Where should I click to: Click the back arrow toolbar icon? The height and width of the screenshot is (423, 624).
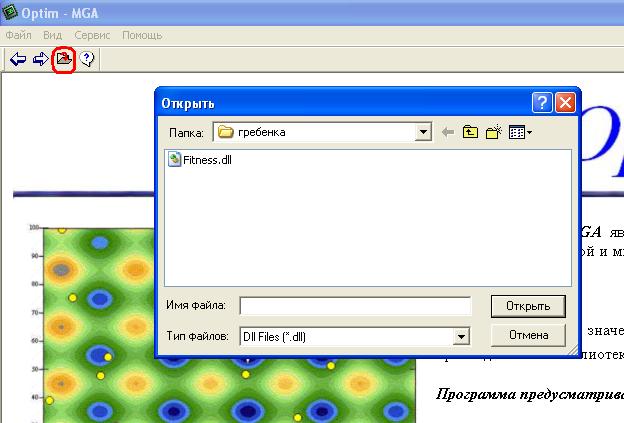[x=18, y=60]
